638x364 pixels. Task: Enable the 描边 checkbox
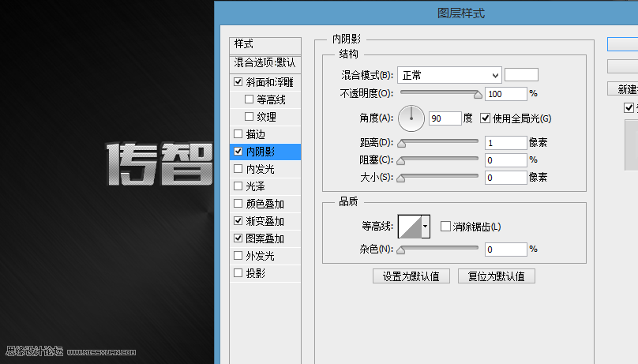(x=238, y=133)
